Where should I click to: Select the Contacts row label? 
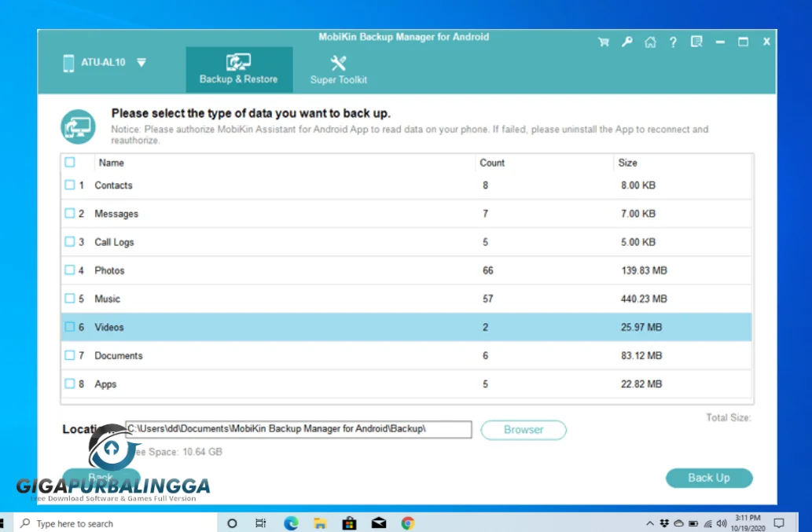coord(113,185)
